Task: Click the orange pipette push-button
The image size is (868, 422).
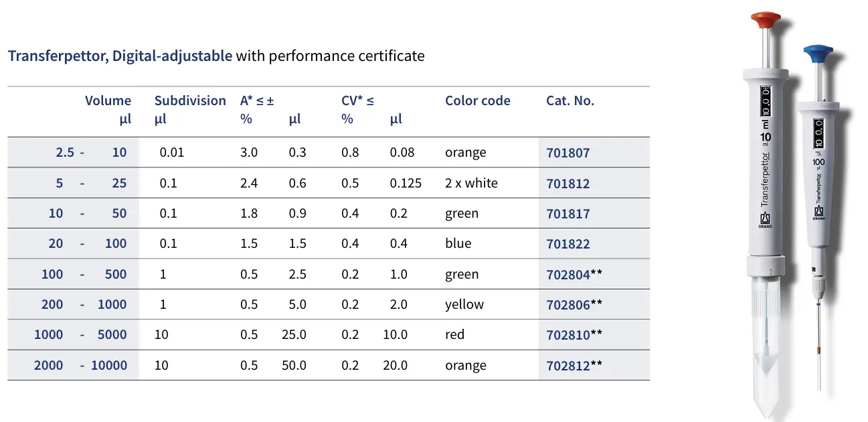Action: [766, 19]
